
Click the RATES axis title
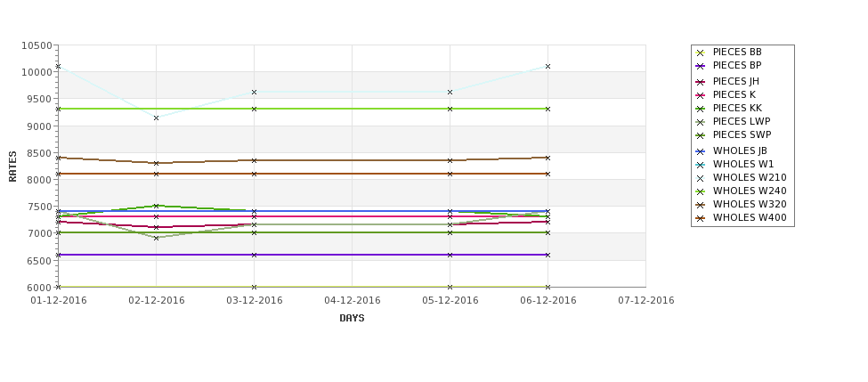click(x=12, y=167)
